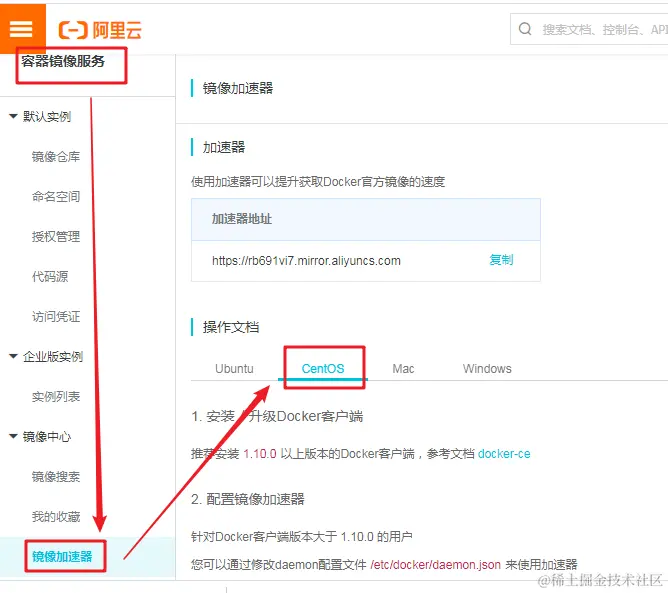Image resolution: width=668 pixels, height=593 pixels.
Task: Open 镜像仓库 in sidebar
Action: 56,156
